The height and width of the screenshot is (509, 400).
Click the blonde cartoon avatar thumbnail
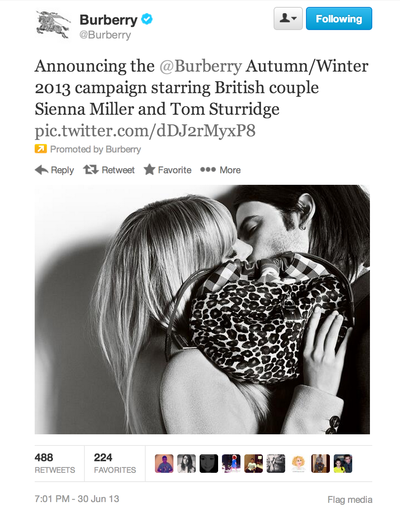(x=298, y=463)
